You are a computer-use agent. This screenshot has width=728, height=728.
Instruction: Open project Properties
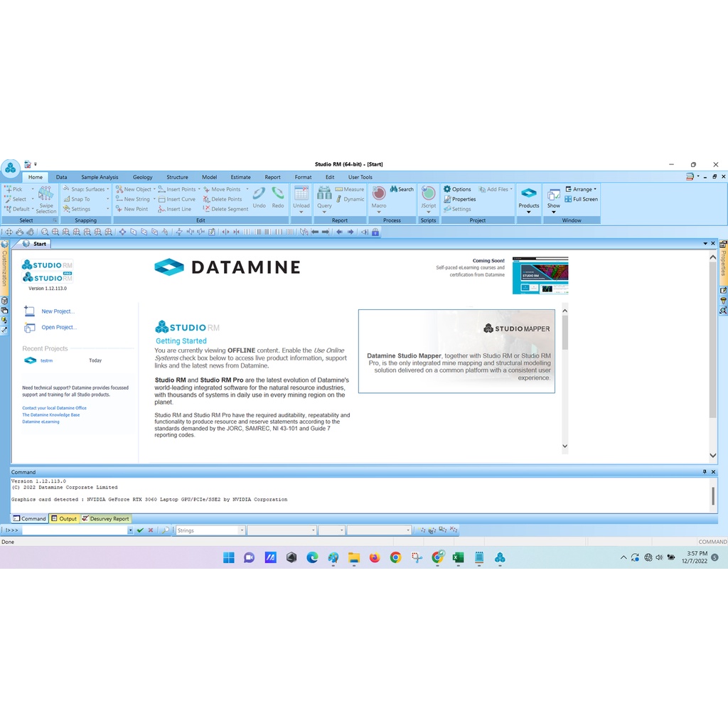tap(460, 199)
